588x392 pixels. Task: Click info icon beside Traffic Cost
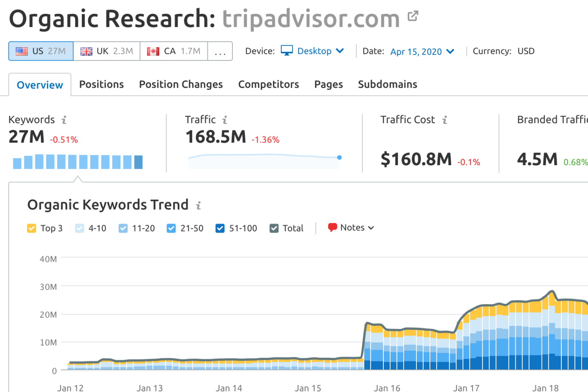(x=445, y=120)
